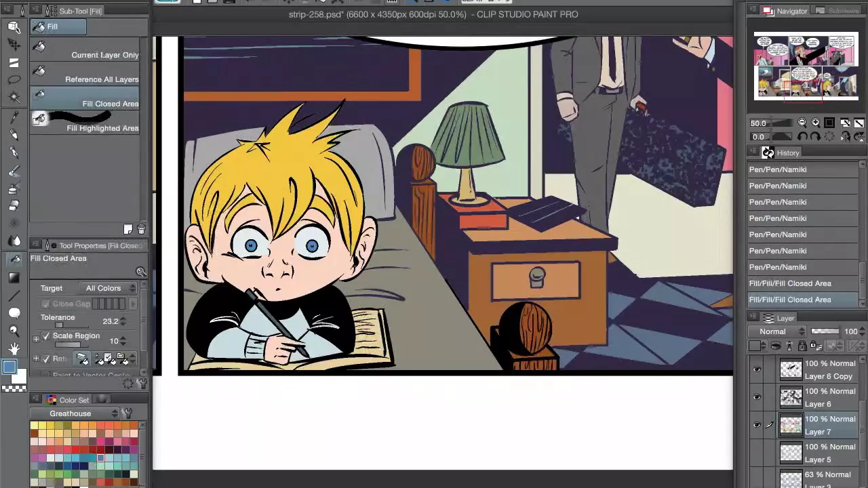
Task: Expand the Refer multiple plus options
Action: [36, 359]
